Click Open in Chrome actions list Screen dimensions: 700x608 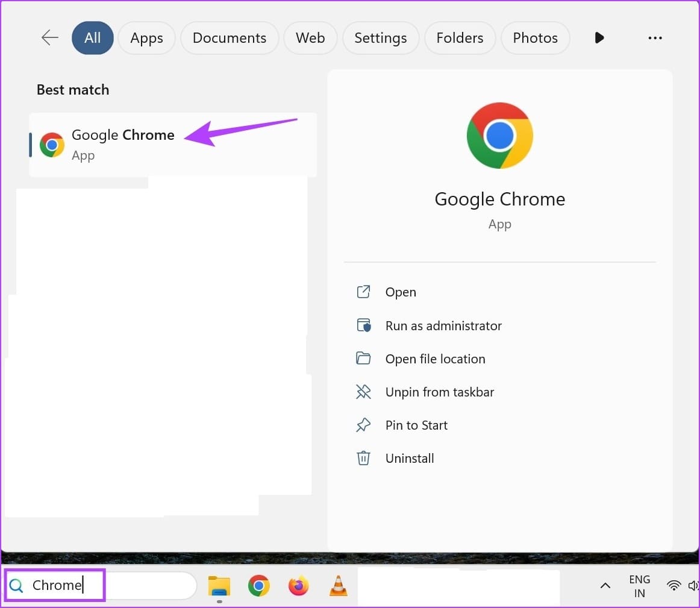click(x=401, y=292)
